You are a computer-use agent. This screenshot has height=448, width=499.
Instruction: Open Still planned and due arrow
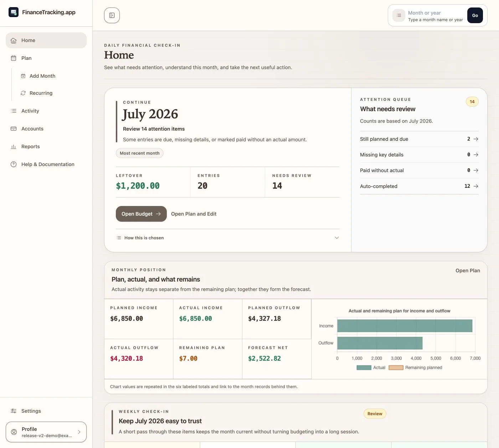[476, 139]
